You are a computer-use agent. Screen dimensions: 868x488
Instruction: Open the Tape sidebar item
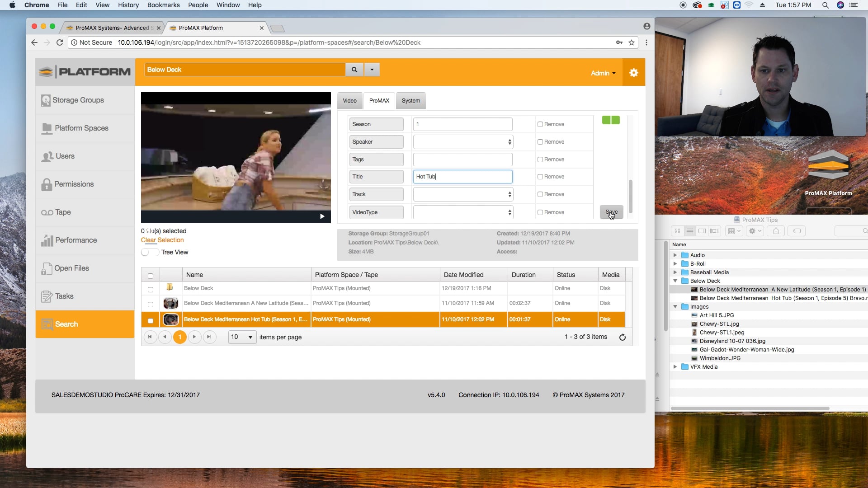click(x=61, y=212)
